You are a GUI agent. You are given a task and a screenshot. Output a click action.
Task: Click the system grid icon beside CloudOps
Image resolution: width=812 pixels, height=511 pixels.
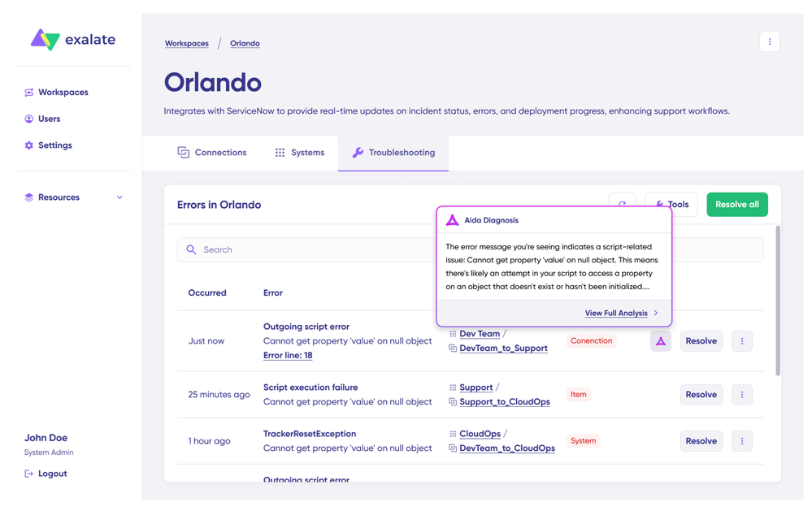pyautogui.click(x=453, y=434)
